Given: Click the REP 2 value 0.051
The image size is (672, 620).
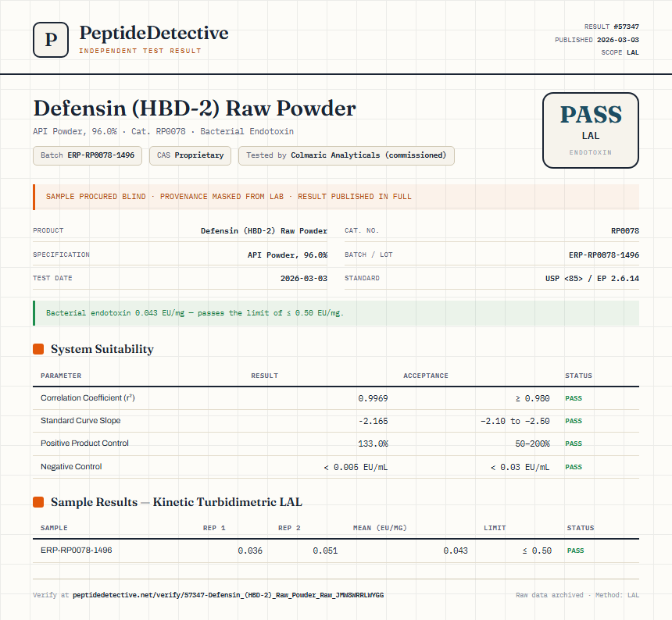Looking at the screenshot, I should click(325, 551).
